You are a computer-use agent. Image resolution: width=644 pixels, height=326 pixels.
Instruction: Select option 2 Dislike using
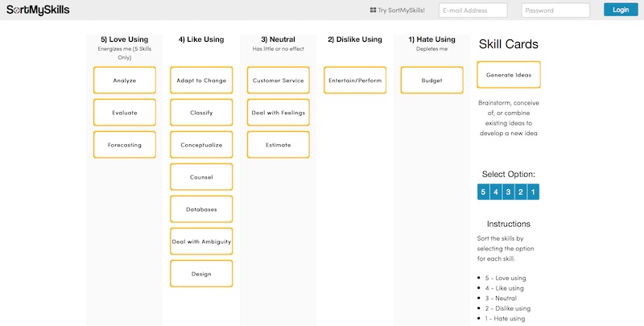(520, 192)
